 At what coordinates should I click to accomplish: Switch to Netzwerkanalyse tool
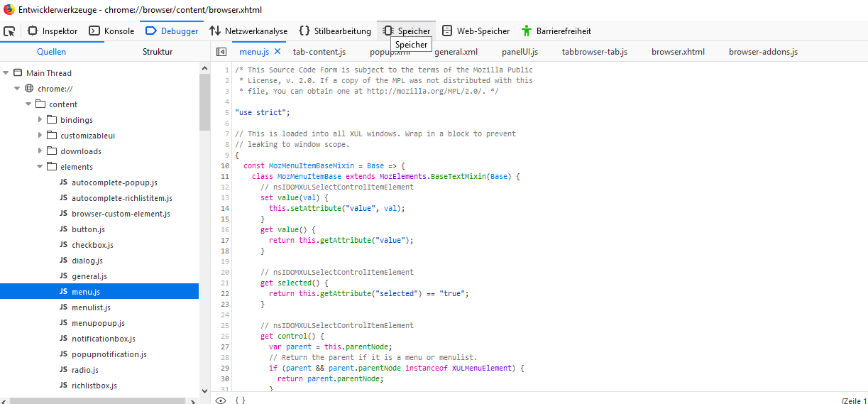pos(248,31)
